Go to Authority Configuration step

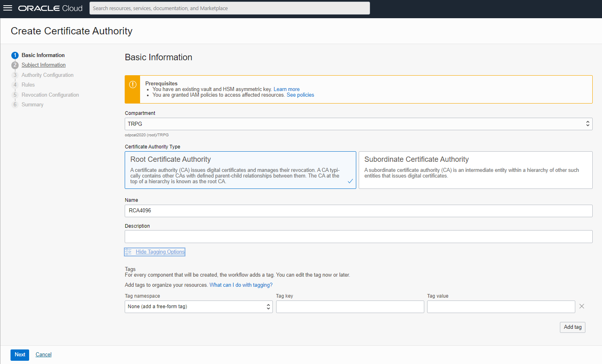point(47,75)
